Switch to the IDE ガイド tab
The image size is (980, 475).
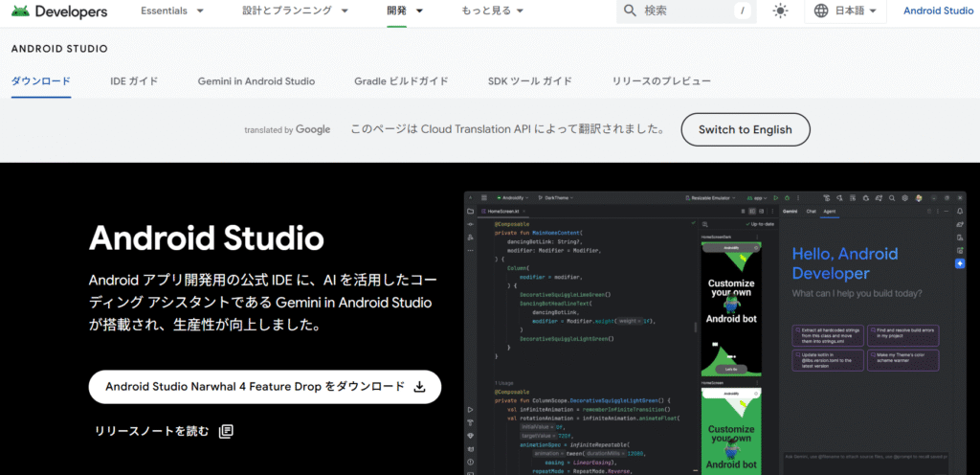pos(134,81)
